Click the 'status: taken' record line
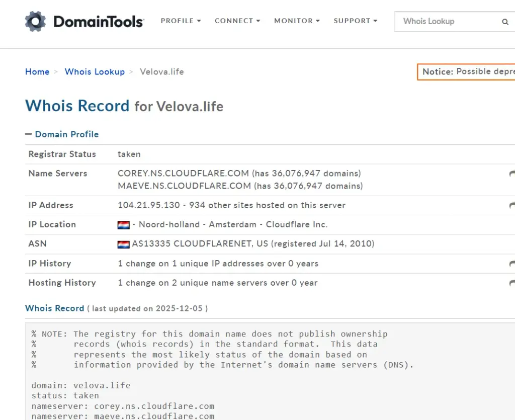Image resolution: width=515 pixels, height=420 pixels. pos(65,396)
